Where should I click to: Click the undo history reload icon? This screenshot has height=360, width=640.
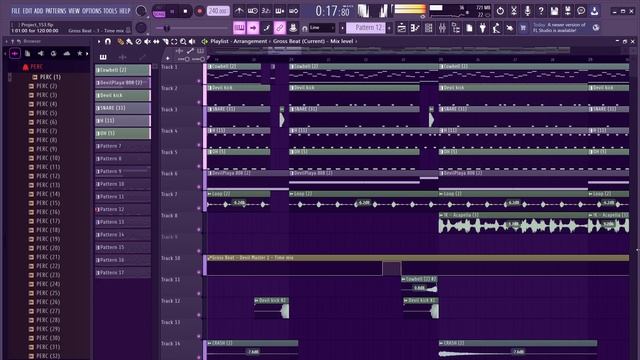pos(500,11)
